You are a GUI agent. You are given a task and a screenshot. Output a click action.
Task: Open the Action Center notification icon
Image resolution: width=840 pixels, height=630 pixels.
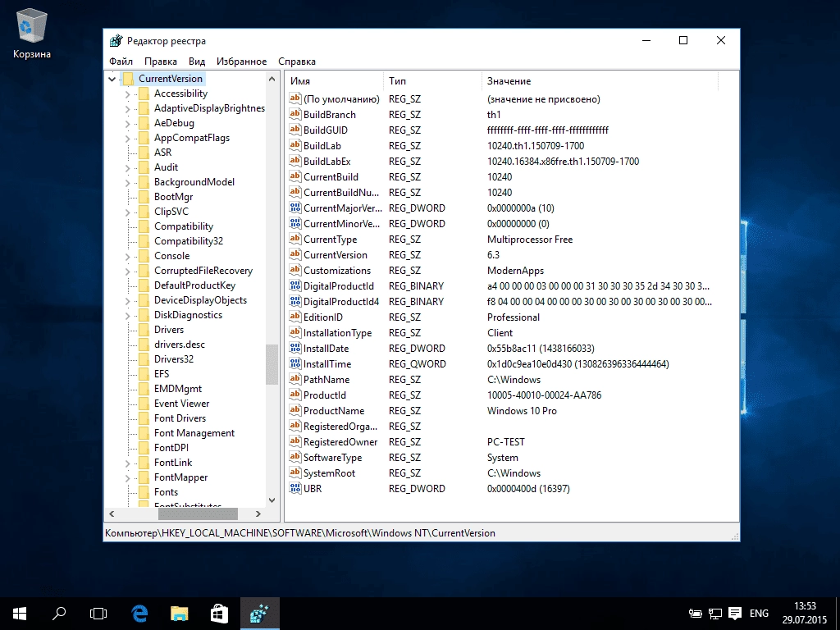pos(735,614)
